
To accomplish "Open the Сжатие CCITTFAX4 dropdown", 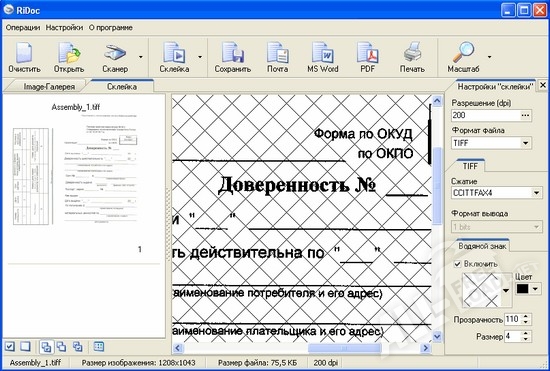I will 536,193.
